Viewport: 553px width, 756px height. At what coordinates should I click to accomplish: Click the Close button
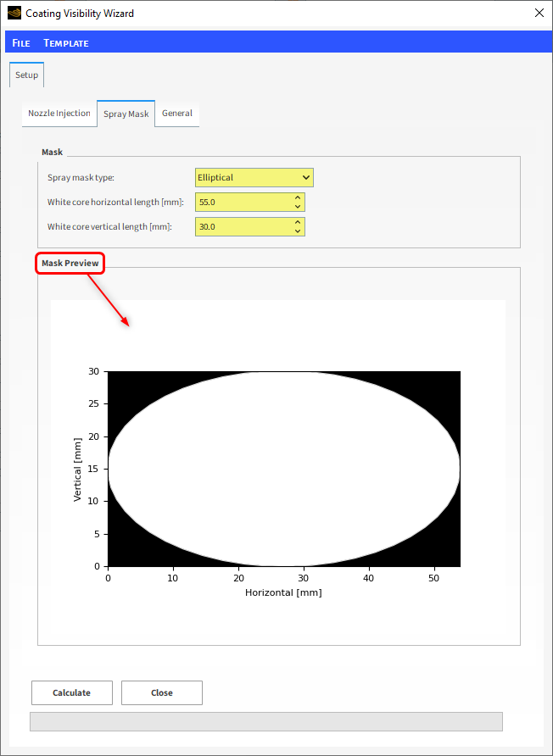point(162,692)
